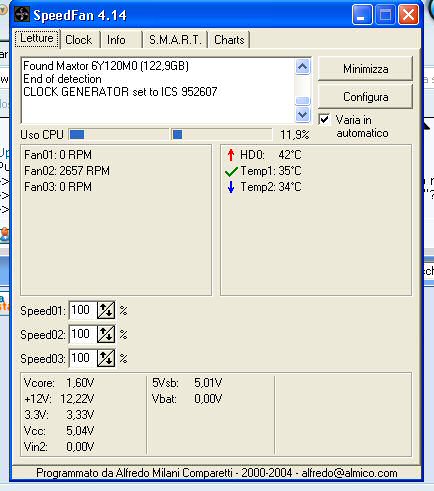Image resolution: width=434 pixels, height=491 pixels.
Task: Click the Speed03 value field
Action: click(82, 358)
